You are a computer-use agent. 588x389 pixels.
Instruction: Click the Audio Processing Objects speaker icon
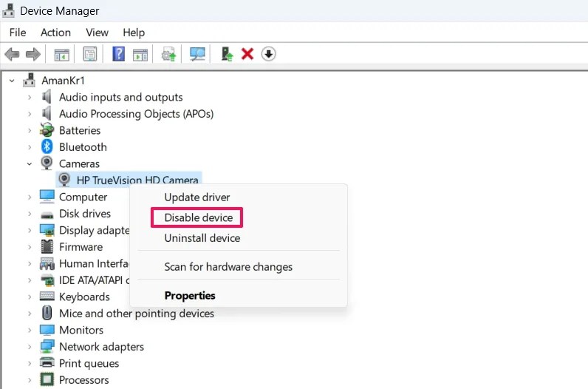point(47,113)
